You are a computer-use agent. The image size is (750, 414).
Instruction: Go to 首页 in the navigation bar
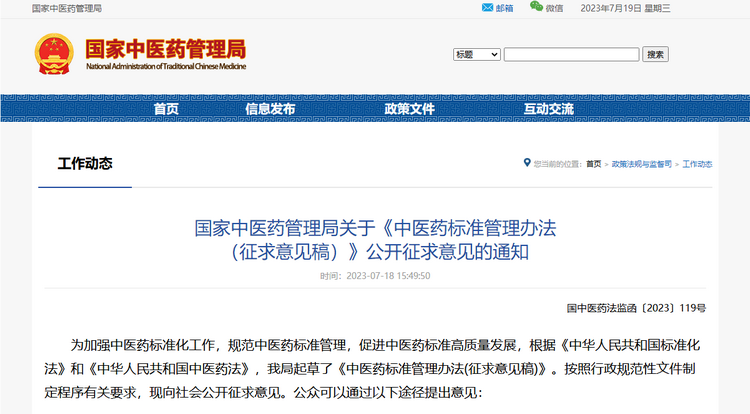point(166,109)
